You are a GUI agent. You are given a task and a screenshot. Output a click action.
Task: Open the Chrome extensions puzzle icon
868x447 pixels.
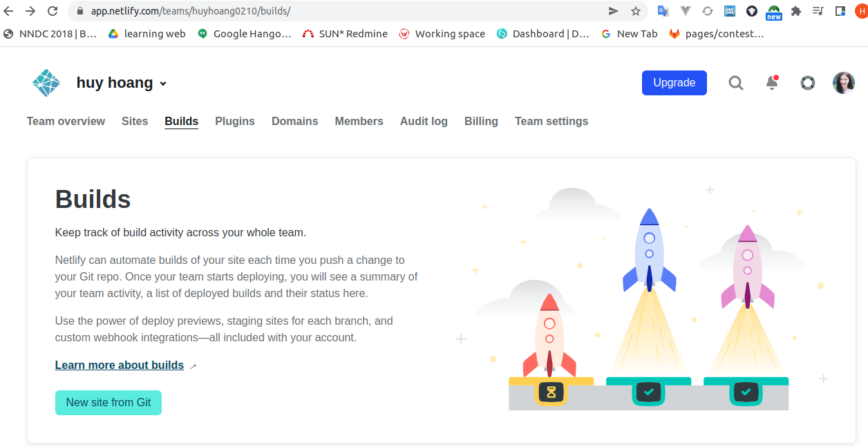click(x=796, y=11)
